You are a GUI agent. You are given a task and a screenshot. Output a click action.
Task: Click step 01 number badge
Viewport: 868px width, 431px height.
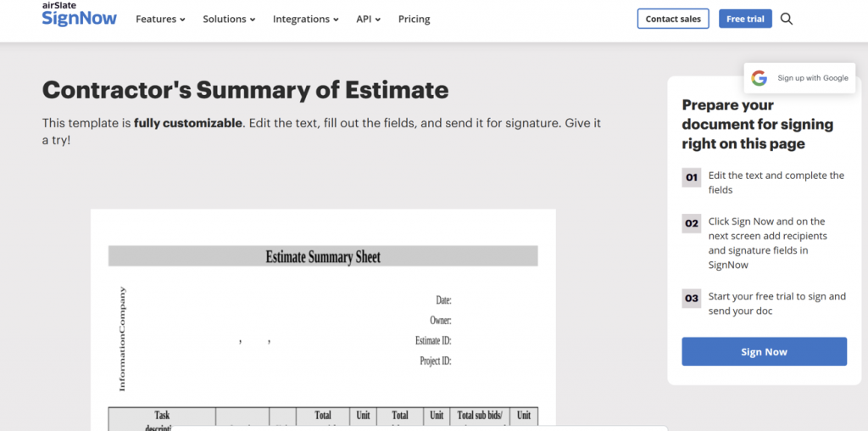coord(692,178)
